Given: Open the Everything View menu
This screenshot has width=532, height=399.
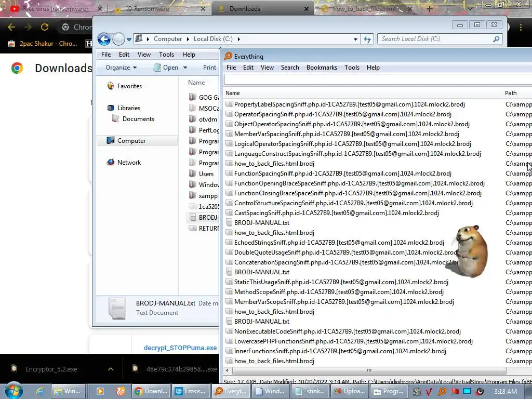Looking at the screenshot, I should pos(267,68).
